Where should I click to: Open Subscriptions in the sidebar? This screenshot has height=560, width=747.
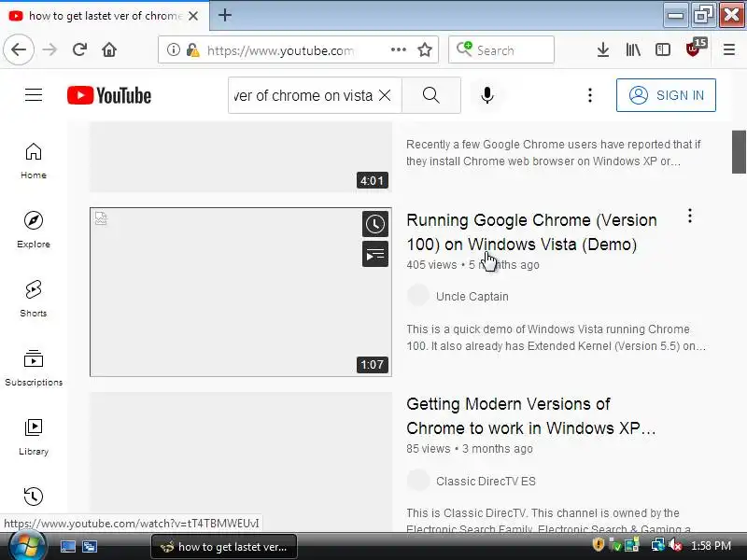pos(34,368)
